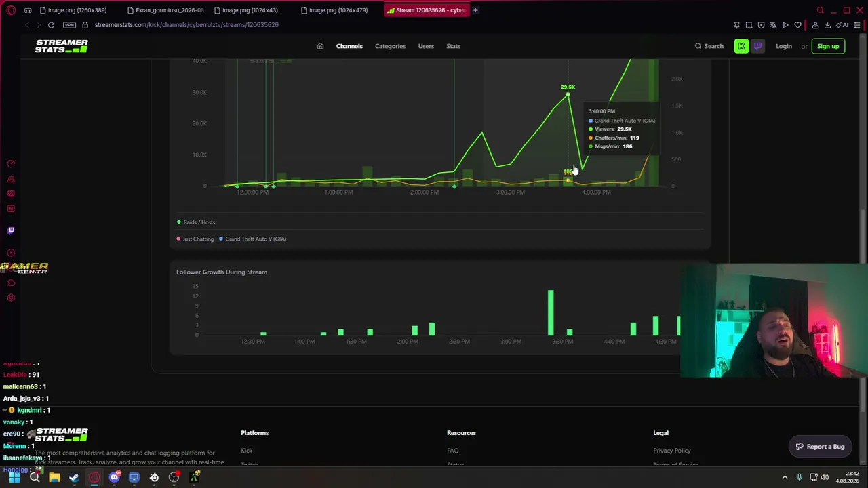Open the Users nav item

pyautogui.click(x=426, y=46)
